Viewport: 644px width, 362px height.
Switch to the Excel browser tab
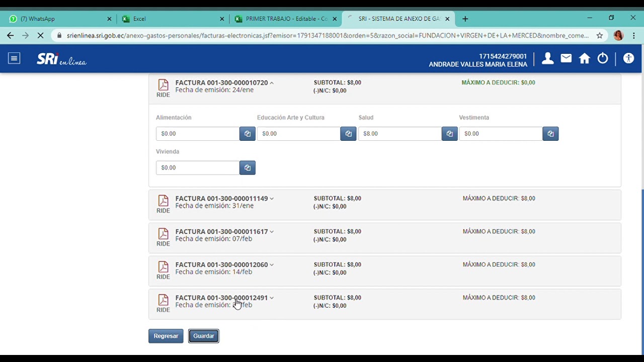coord(173,19)
